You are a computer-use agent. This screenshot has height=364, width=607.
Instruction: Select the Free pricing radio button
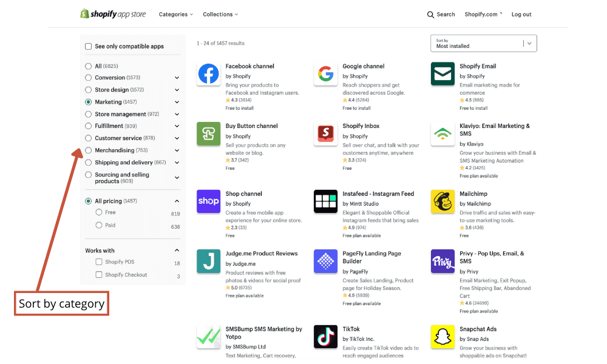pos(99,212)
